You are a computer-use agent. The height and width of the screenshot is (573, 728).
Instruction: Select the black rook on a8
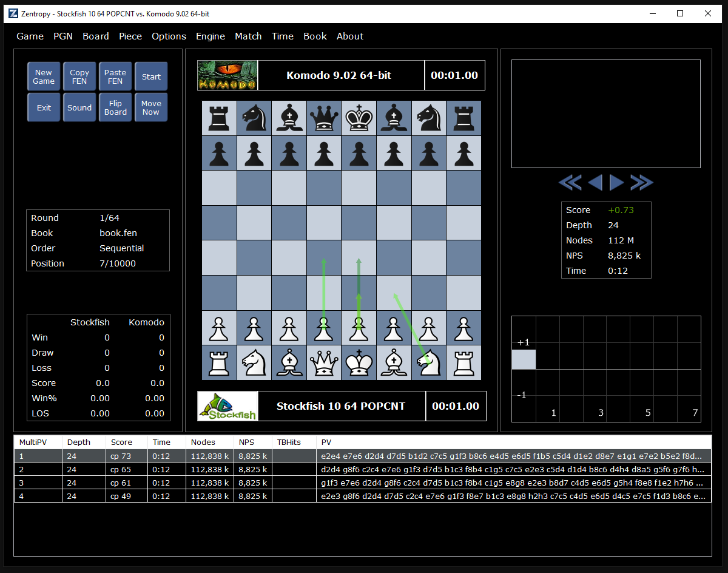click(x=219, y=118)
